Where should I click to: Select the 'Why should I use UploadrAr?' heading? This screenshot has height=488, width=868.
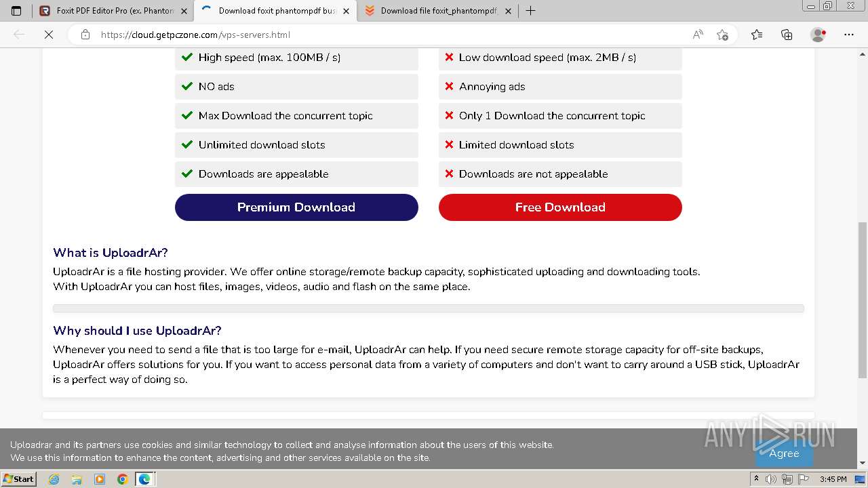pos(138,331)
